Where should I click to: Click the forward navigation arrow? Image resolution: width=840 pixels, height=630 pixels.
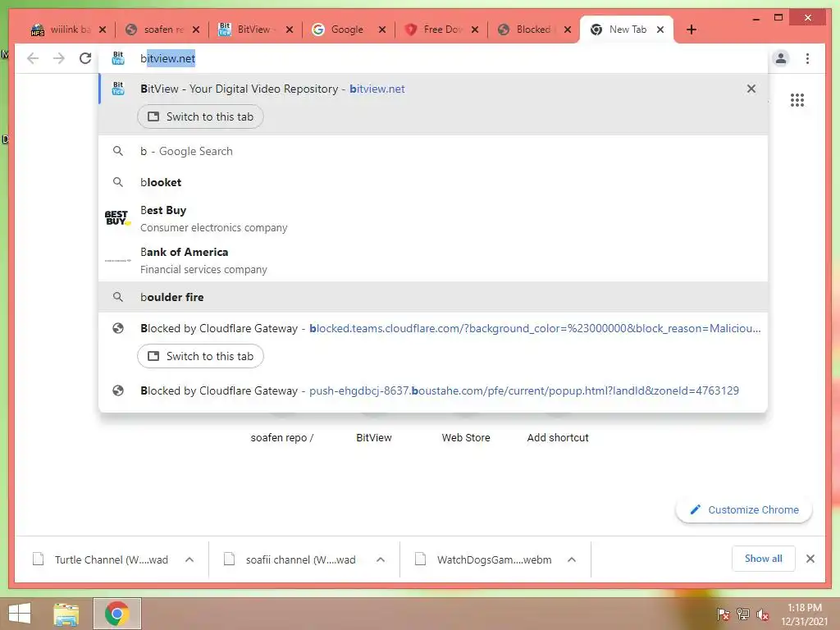tap(59, 58)
